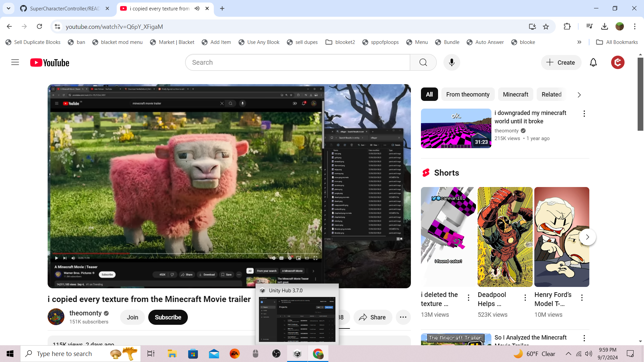Switch to SuperCharacterController GitHub tab
The height and width of the screenshot is (362, 644).
pos(64,8)
